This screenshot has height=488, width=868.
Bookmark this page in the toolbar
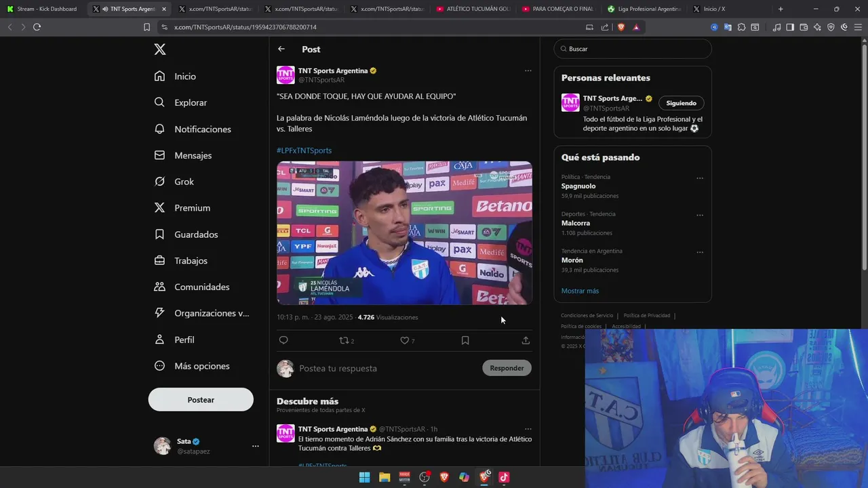pyautogui.click(x=146, y=27)
